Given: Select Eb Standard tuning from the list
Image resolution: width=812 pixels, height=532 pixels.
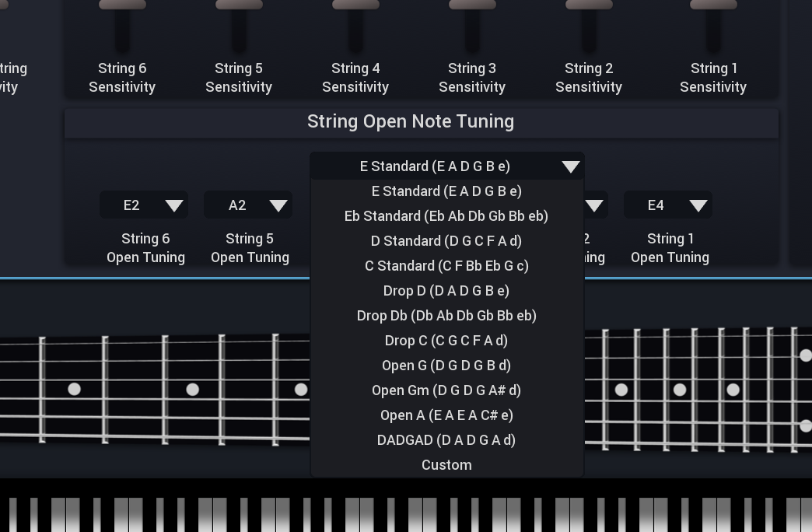Looking at the screenshot, I should [446, 216].
